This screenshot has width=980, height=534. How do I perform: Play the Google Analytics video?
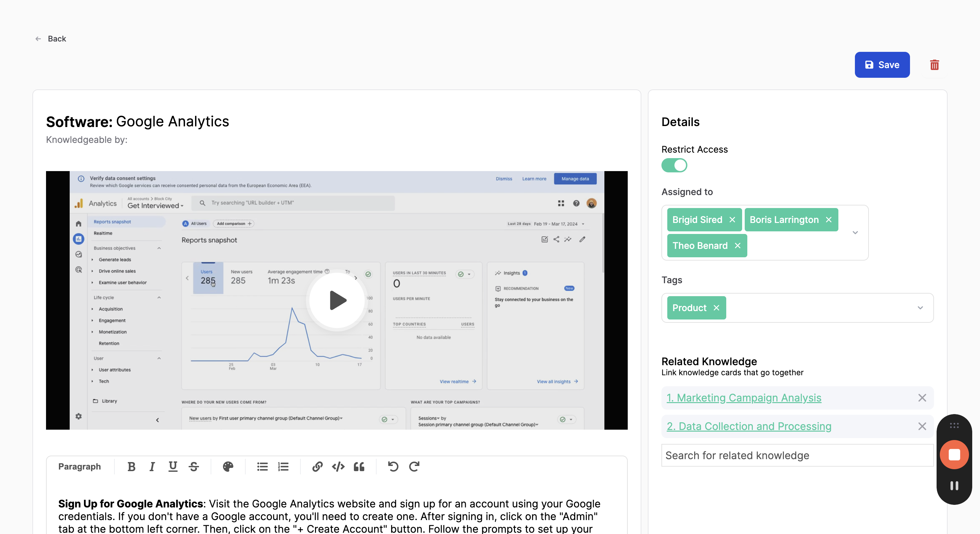point(337,300)
